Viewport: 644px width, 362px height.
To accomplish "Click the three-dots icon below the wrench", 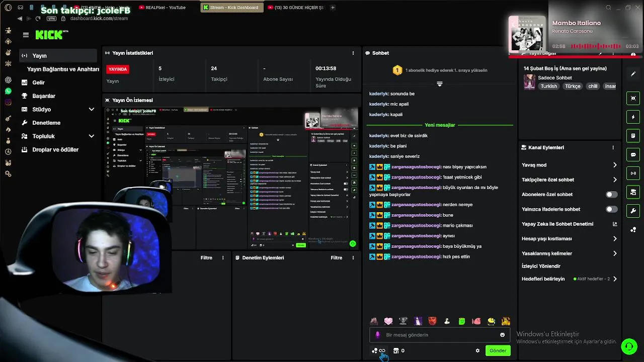I will [633, 230].
